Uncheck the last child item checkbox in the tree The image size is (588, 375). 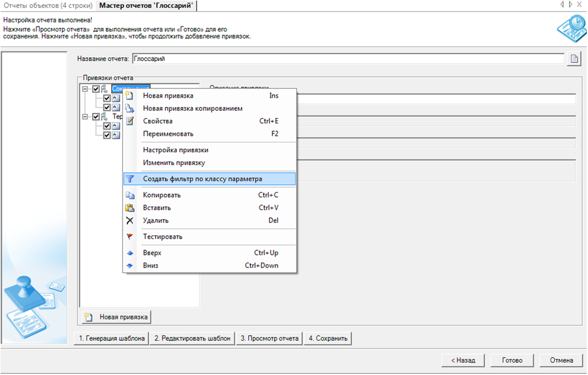(x=107, y=135)
